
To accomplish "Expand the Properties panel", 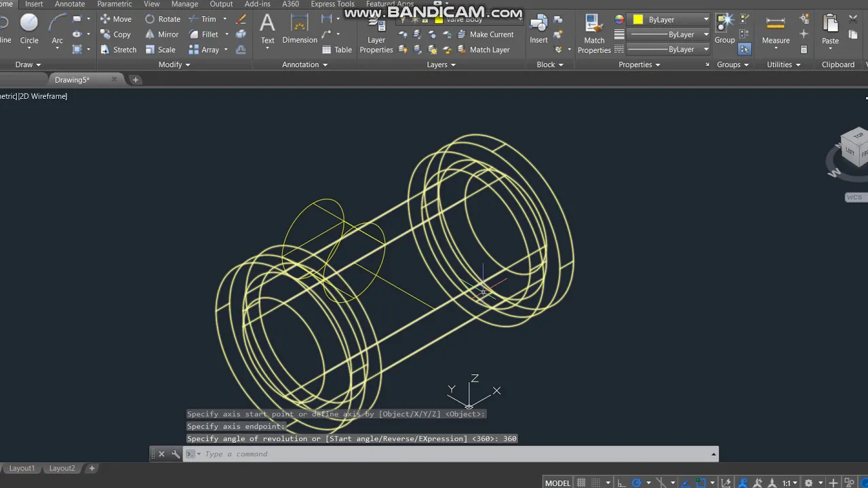I will pos(639,64).
